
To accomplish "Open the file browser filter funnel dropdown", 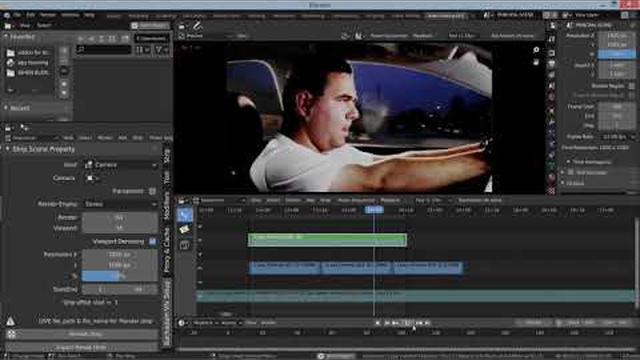I will click(x=160, y=50).
